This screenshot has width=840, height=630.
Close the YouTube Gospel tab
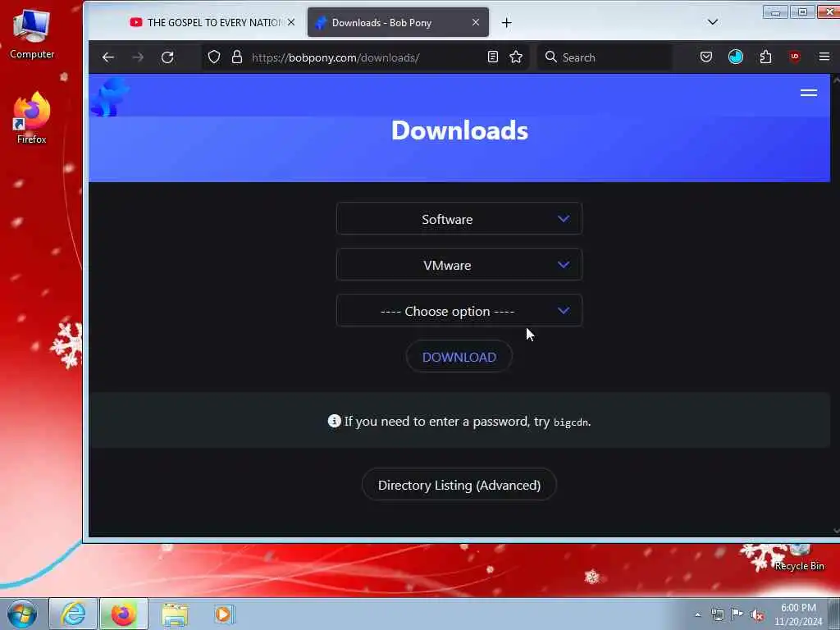[x=291, y=22]
